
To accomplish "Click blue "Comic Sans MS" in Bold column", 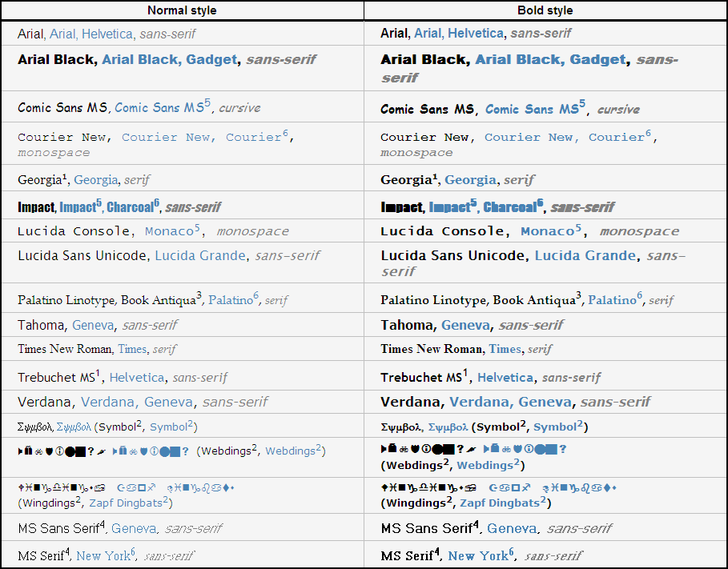I will 531,109.
